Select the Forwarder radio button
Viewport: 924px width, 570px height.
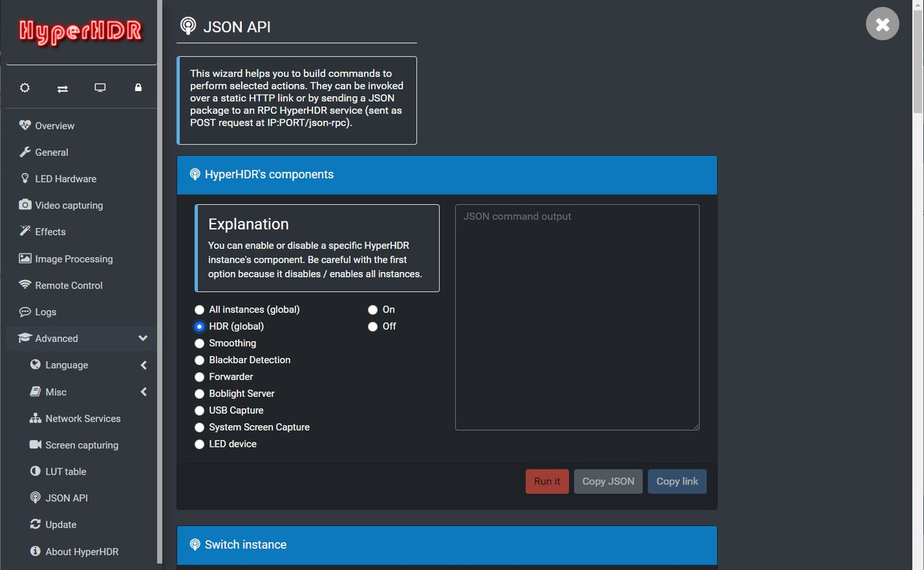pyautogui.click(x=199, y=377)
